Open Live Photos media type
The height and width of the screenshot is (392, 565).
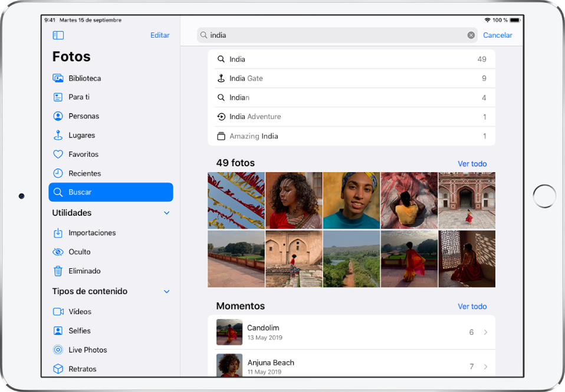(x=87, y=350)
